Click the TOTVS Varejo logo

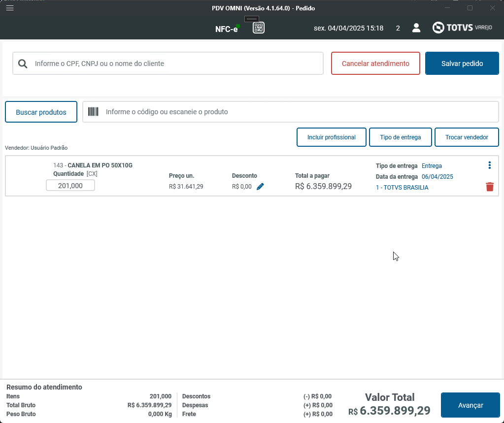click(462, 28)
